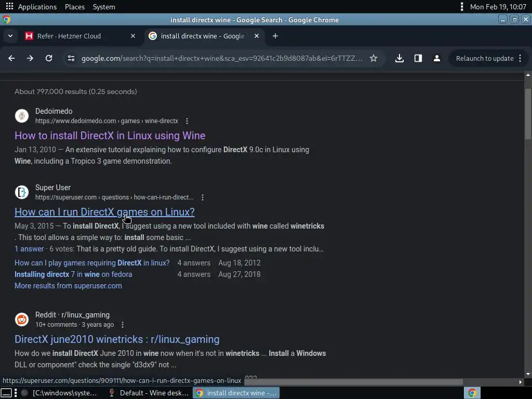The width and height of the screenshot is (532, 399).
Task: Close the Refer Hetzner Cloud tab
Action: click(133, 36)
